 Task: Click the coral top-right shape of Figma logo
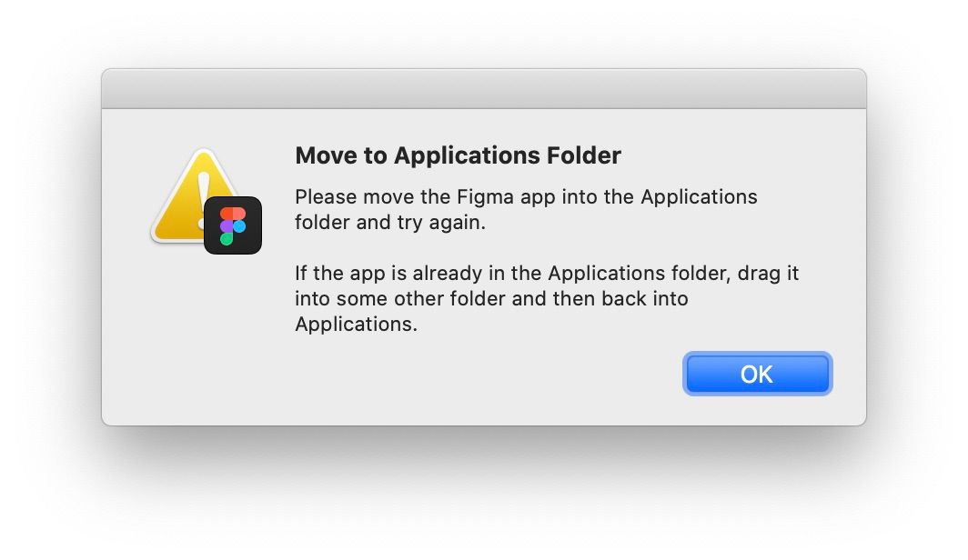pyautogui.click(x=239, y=214)
